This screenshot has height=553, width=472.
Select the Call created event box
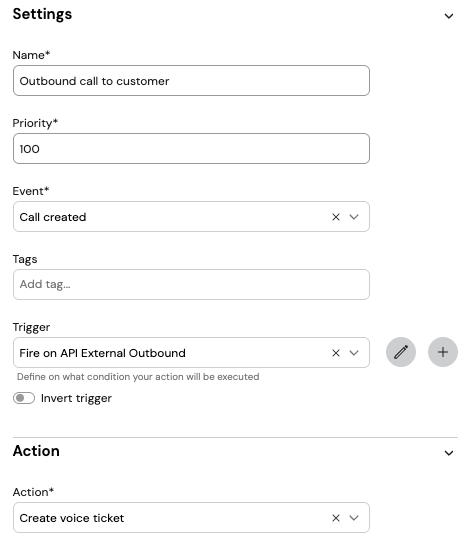click(191, 217)
